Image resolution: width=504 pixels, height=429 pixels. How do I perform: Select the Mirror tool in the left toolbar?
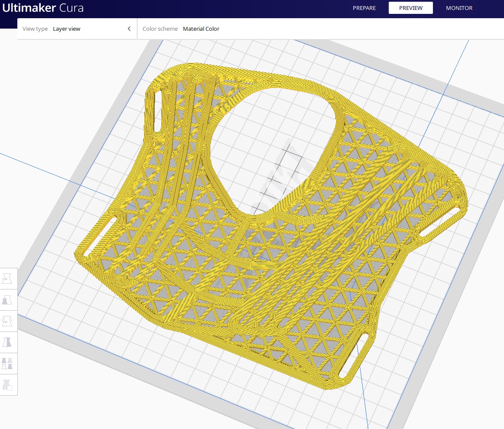point(7,342)
